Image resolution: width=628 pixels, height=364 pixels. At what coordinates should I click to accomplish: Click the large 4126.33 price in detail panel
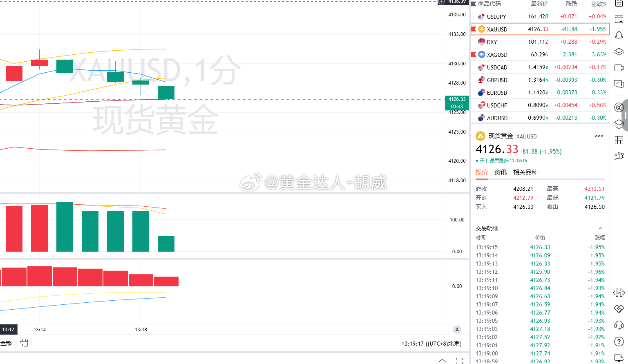[x=497, y=150]
